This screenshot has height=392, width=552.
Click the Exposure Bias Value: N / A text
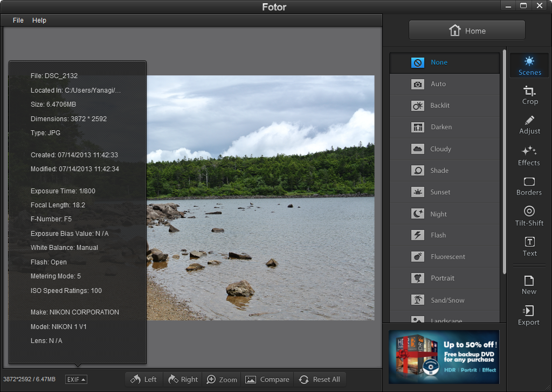click(x=70, y=234)
